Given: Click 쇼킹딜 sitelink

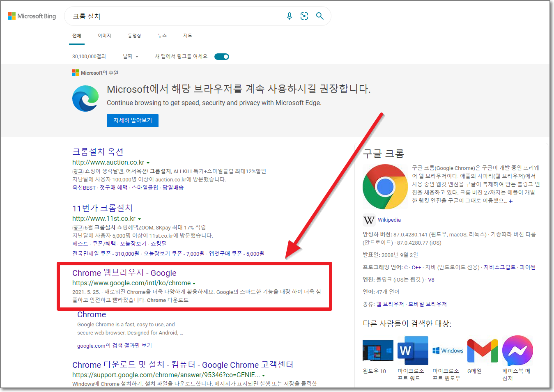Looking at the screenshot, I should (x=159, y=244).
